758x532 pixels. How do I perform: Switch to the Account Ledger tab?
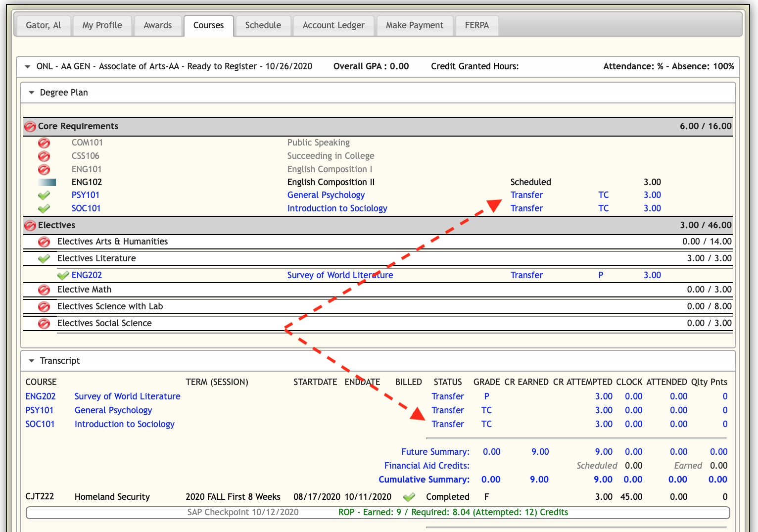(x=333, y=25)
